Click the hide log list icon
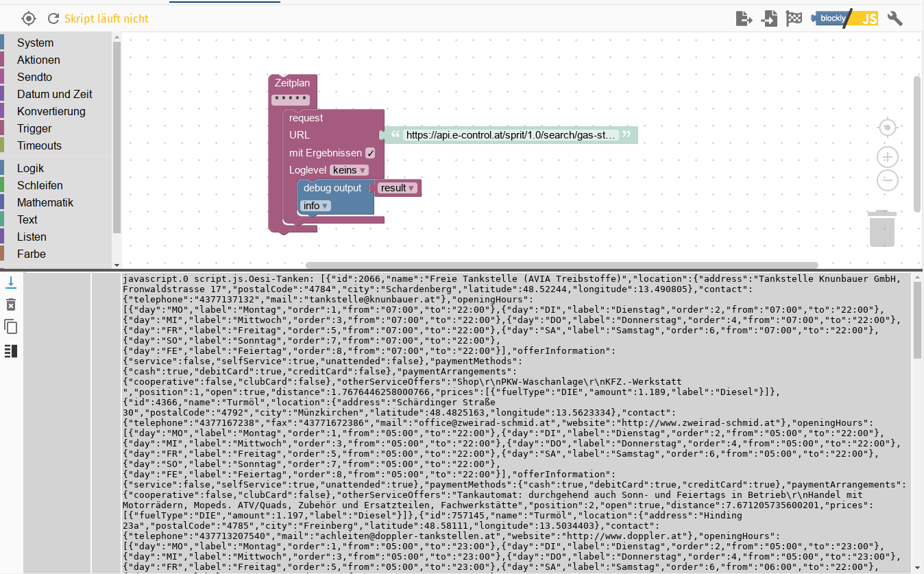The height and width of the screenshot is (574, 924). click(x=11, y=351)
